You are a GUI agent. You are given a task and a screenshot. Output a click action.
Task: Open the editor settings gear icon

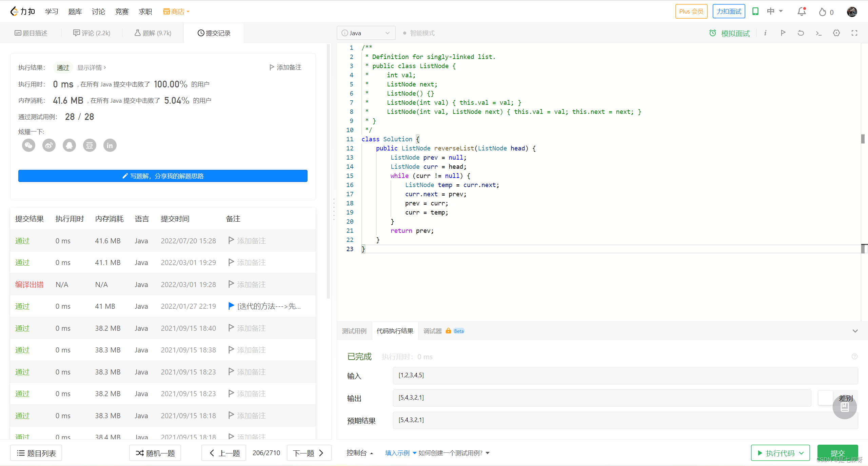pyautogui.click(x=836, y=33)
